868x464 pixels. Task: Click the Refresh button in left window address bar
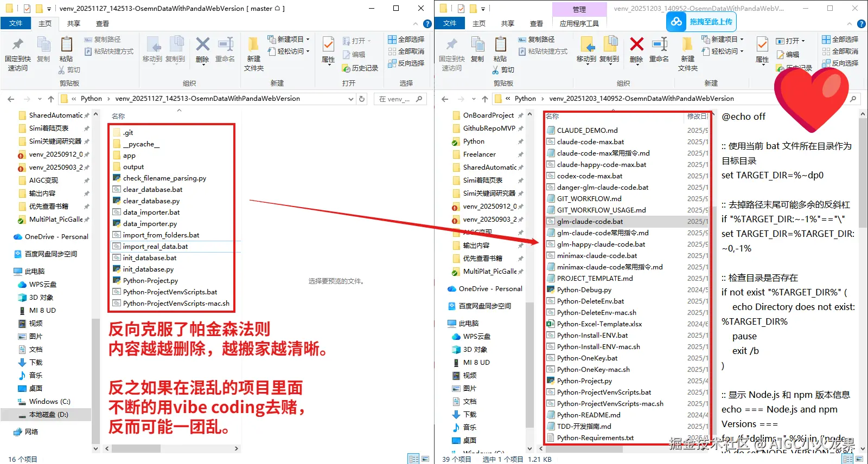click(x=362, y=99)
